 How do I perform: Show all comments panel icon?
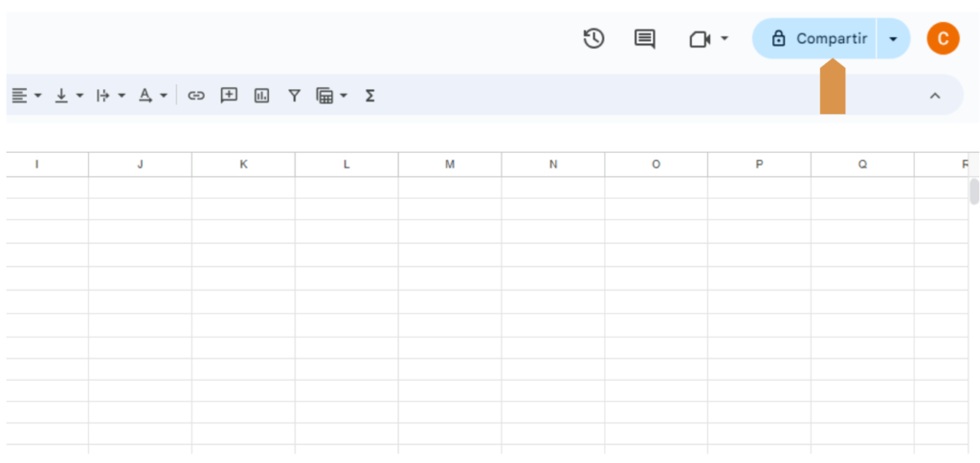[x=645, y=38]
